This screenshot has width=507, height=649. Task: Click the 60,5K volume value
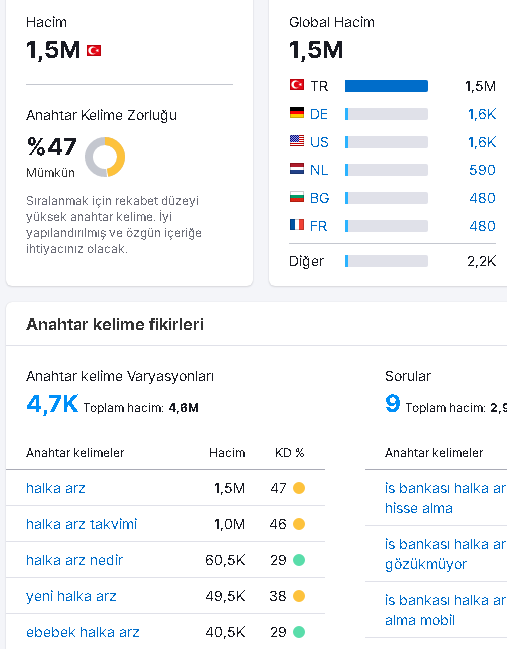[225, 560]
